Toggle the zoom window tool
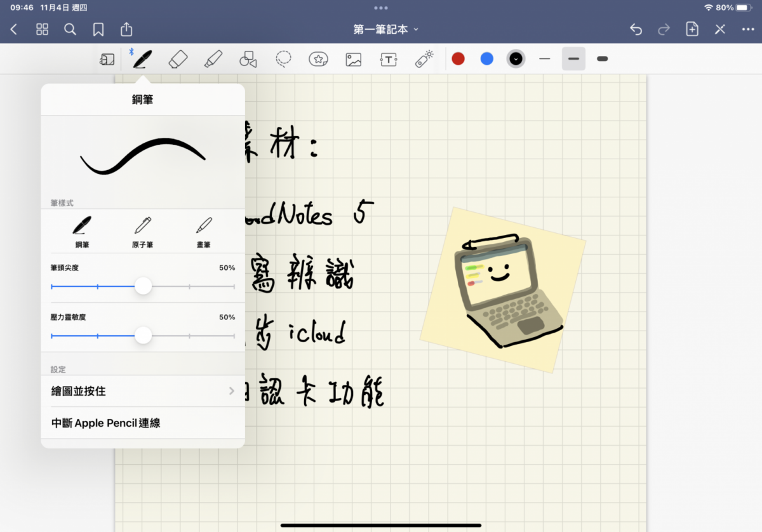 [x=107, y=59]
